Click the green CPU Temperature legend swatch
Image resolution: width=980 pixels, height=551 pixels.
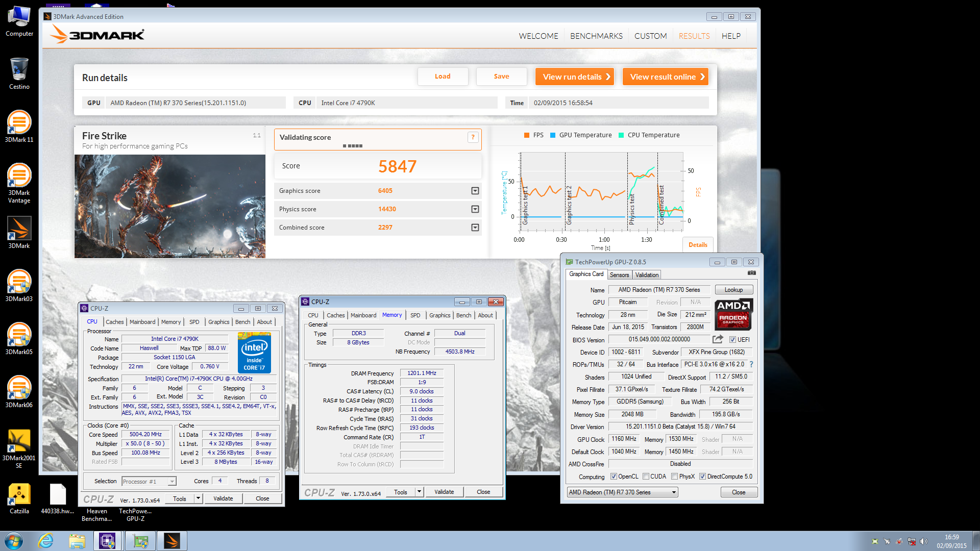tap(621, 135)
